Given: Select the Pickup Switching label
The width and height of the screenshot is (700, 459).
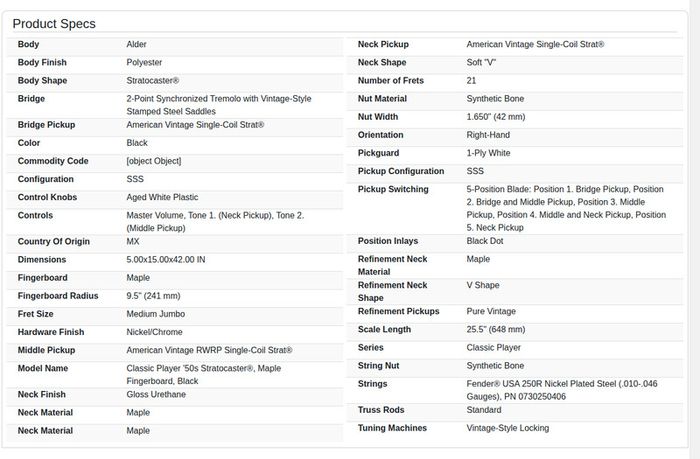Looking at the screenshot, I should (393, 189).
